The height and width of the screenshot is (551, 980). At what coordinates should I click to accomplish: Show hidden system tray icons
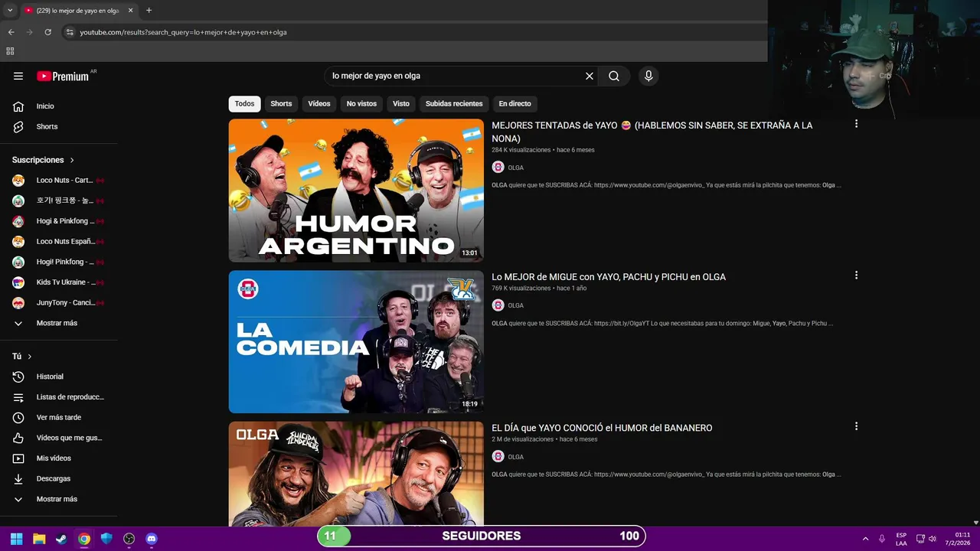tap(866, 539)
